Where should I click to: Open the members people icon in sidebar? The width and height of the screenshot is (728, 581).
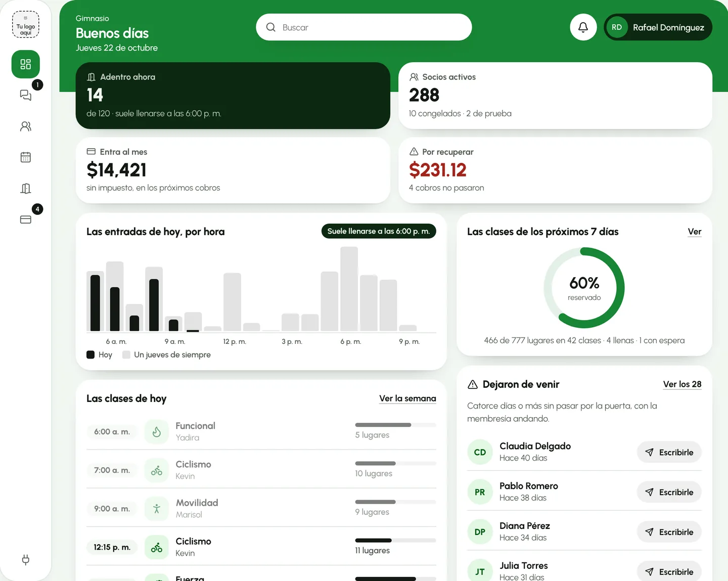26,126
